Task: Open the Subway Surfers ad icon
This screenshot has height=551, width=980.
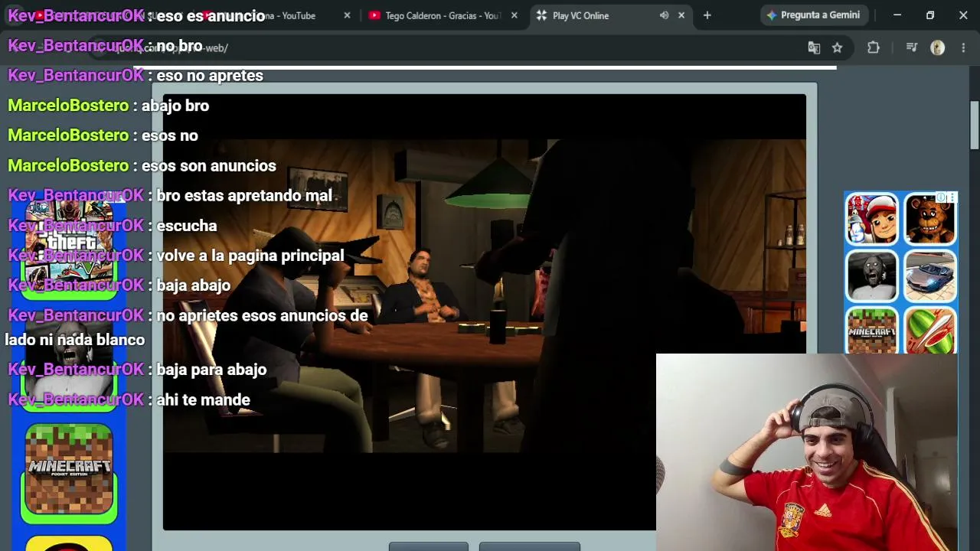Action: 872,218
